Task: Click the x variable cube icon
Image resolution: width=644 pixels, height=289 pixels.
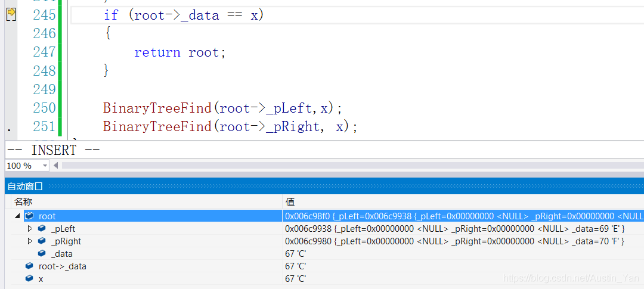Action: (x=29, y=278)
